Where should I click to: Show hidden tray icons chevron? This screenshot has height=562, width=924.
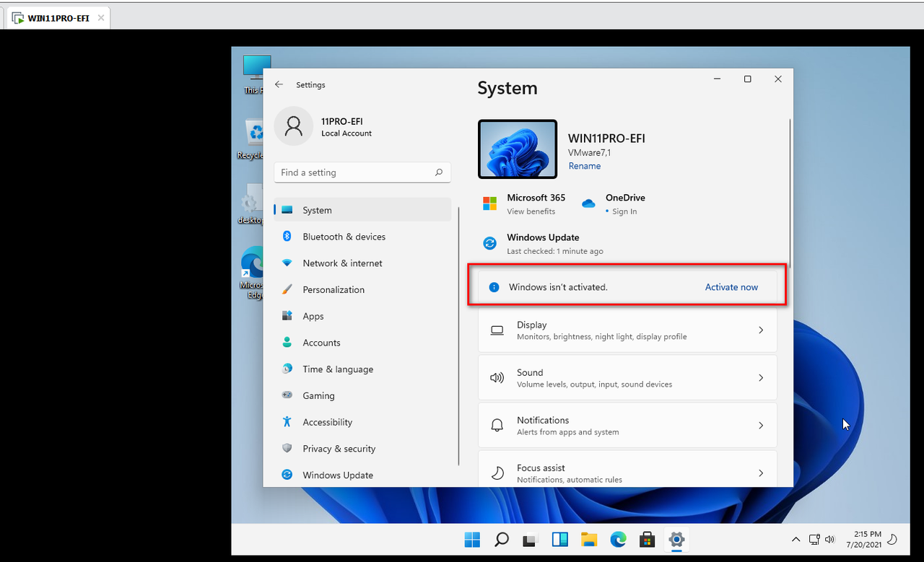796,539
